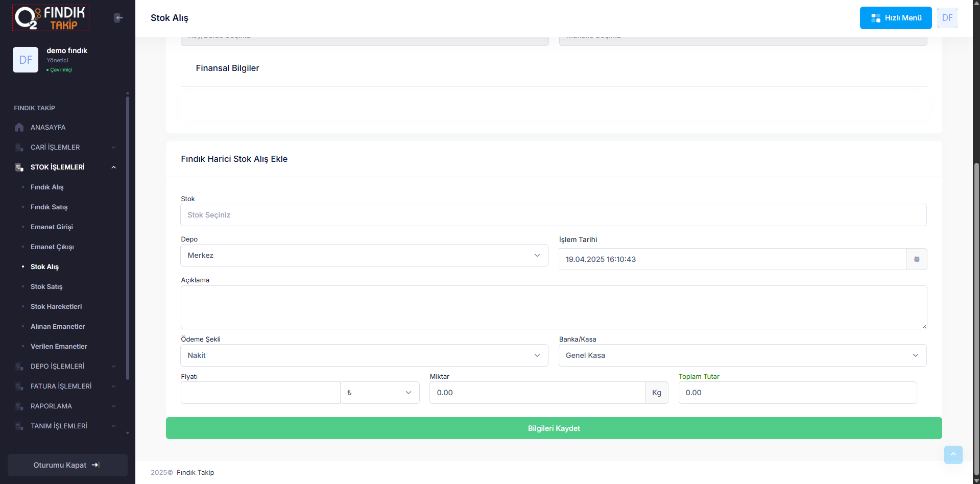Open the Banka/Kasa dropdown
Image resolution: width=980 pixels, height=484 pixels.
742,355
